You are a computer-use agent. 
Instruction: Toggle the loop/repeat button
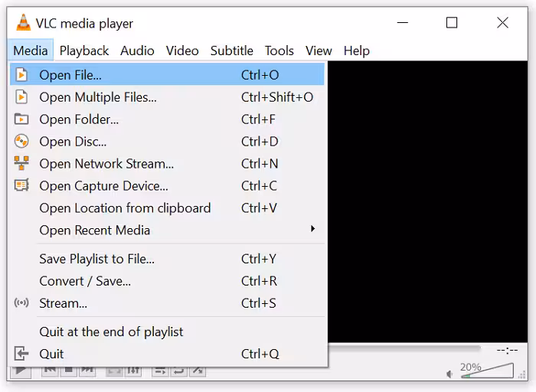click(178, 371)
